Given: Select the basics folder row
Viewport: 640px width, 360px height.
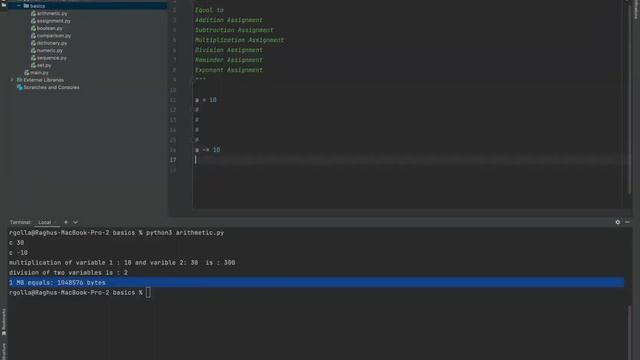Looking at the screenshot, I should [x=87, y=6].
